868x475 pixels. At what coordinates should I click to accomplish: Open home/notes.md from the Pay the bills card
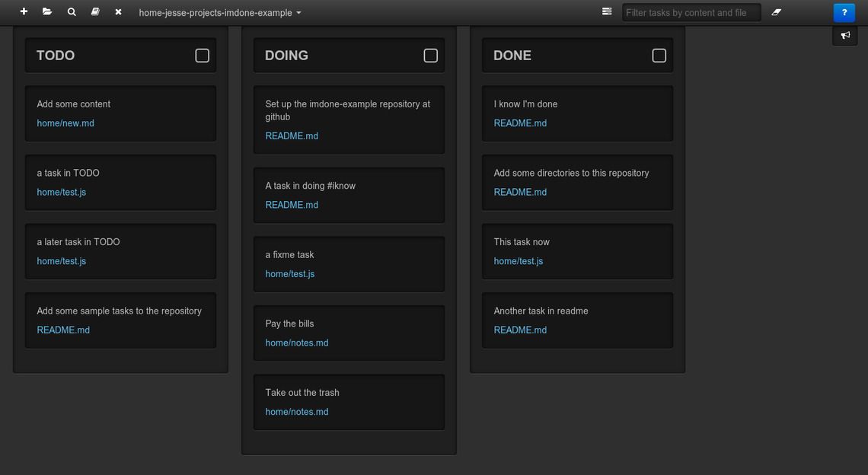[x=296, y=343]
